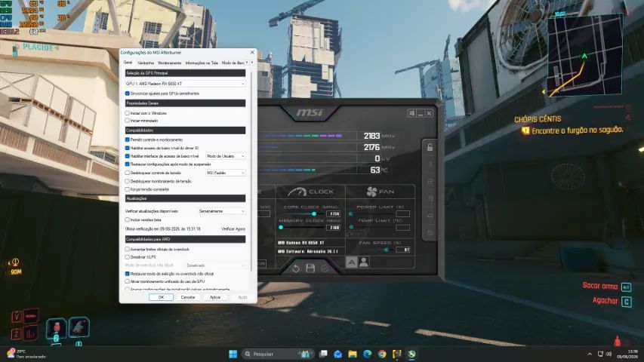Viewport: 644px width, 362px height.
Task: Open File Explorer from the taskbar
Action: 353,354
